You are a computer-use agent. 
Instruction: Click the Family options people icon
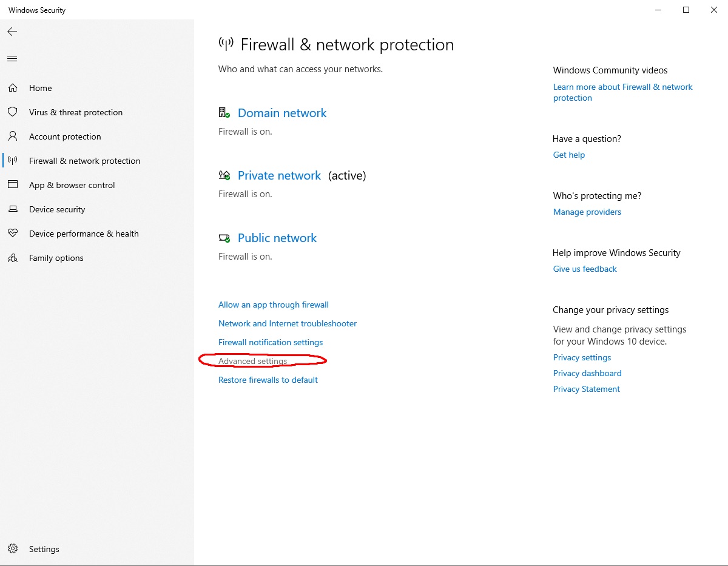13,258
